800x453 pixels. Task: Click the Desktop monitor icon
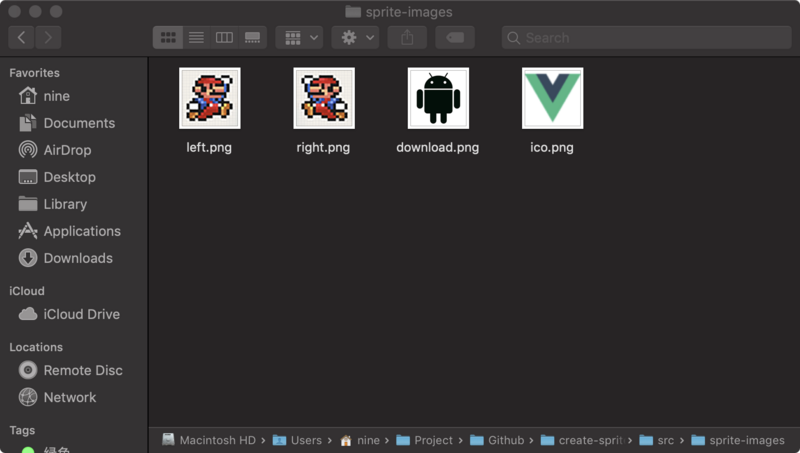click(28, 177)
